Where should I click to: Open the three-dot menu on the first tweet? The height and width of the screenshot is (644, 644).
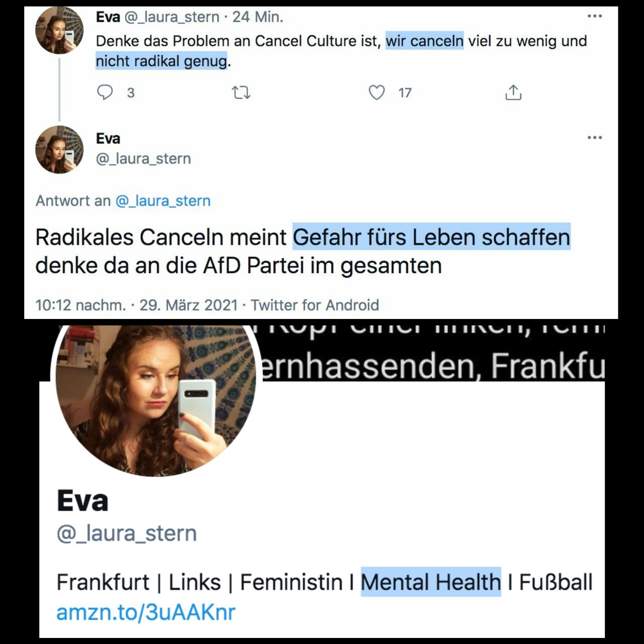(x=595, y=16)
